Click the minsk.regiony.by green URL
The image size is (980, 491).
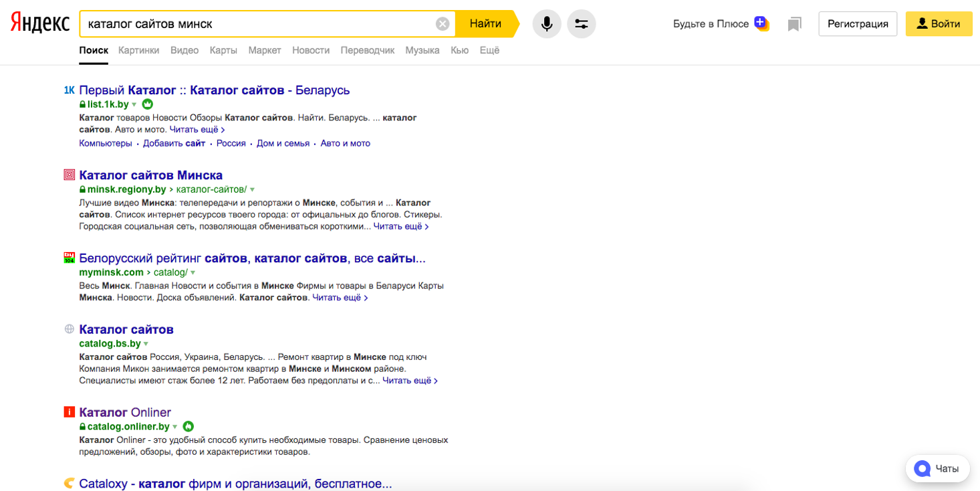point(126,189)
